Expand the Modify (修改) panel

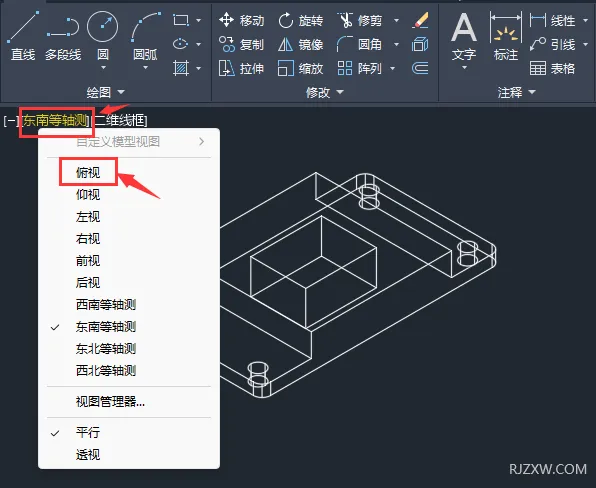pyautogui.click(x=325, y=92)
